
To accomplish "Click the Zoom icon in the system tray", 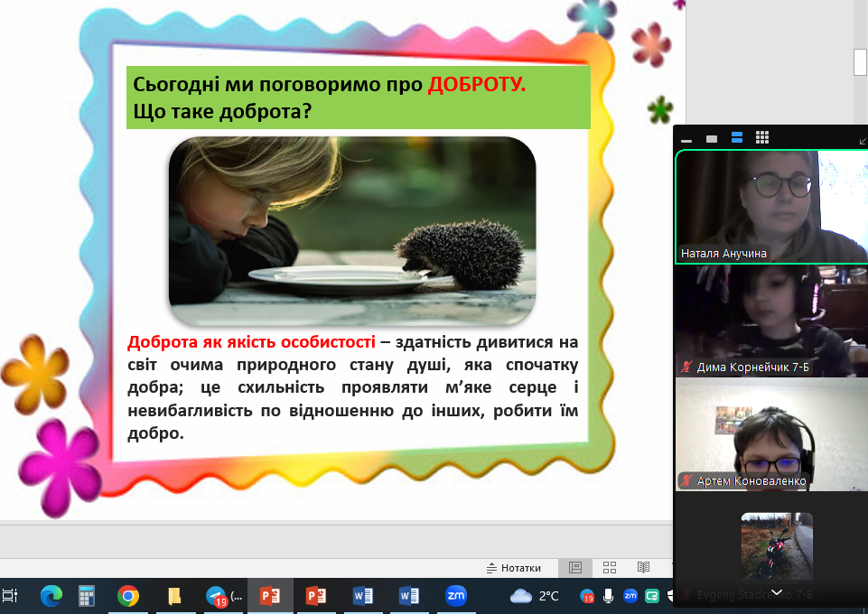I will [x=630, y=595].
